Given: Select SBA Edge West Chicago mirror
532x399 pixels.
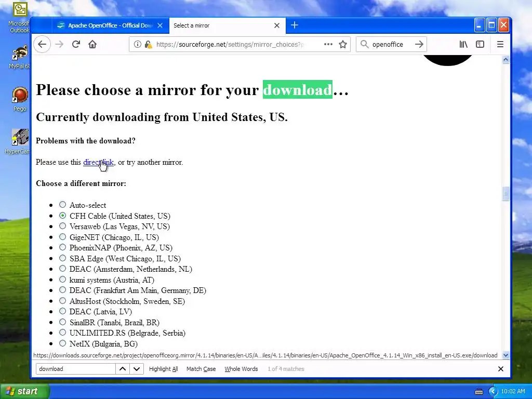Looking at the screenshot, I should click(x=62, y=258).
